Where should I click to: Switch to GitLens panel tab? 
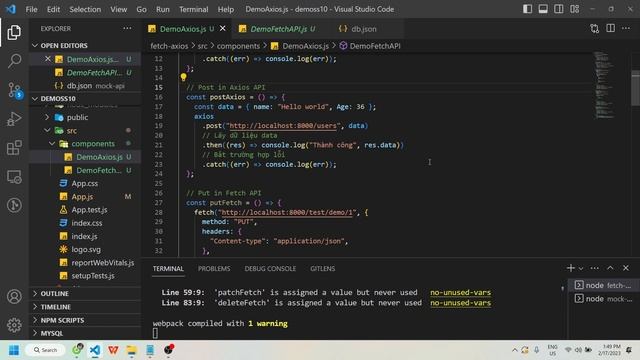point(322,269)
